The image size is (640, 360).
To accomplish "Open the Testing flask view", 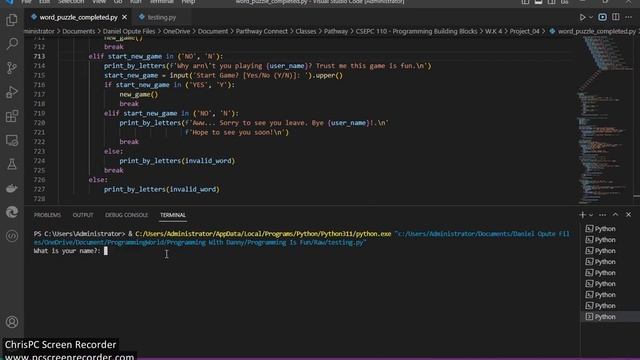I will [x=12, y=164].
